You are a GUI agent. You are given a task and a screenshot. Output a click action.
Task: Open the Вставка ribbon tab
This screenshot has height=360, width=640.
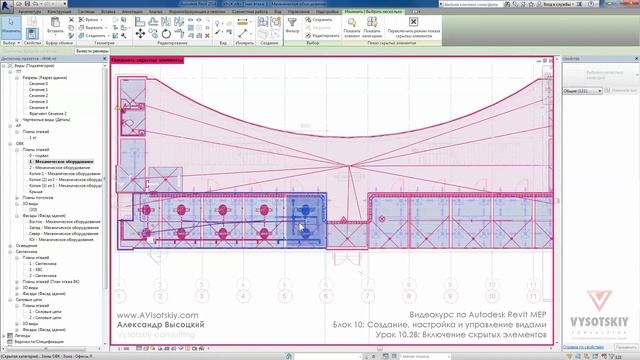point(108,12)
